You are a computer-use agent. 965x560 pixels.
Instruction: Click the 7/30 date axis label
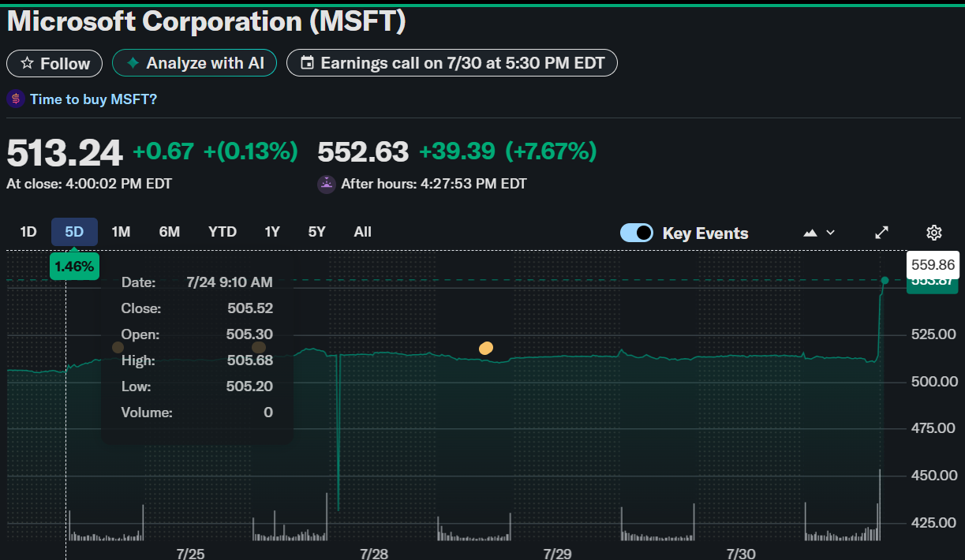[741, 554]
